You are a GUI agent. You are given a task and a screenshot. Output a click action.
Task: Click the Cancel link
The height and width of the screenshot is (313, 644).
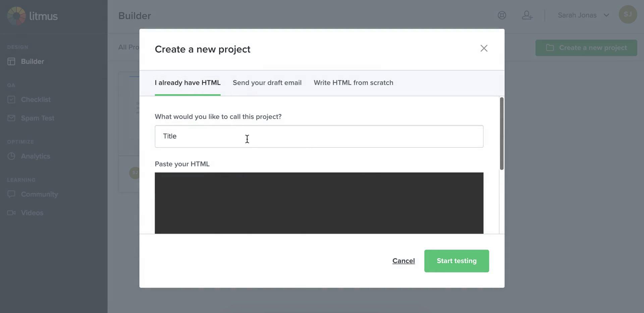[x=404, y=261]
